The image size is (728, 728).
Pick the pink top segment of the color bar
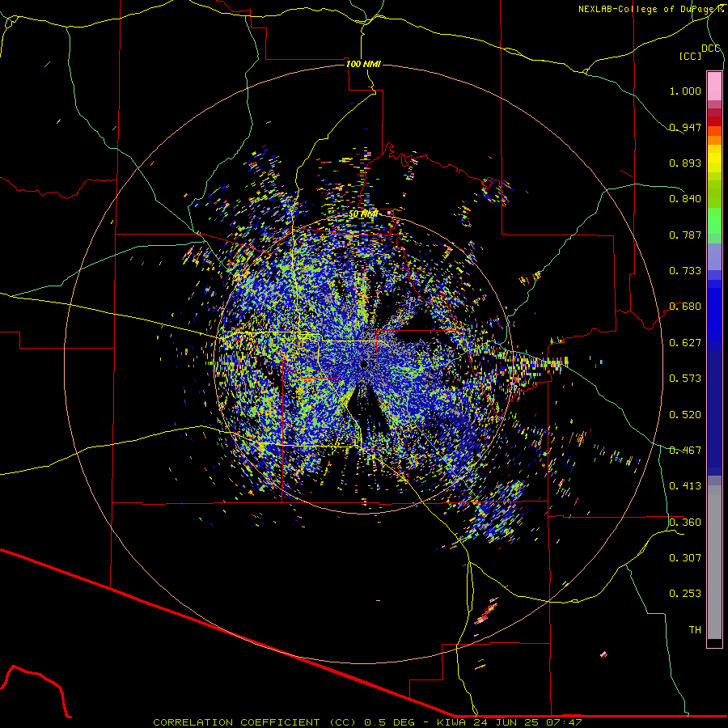point(714,87)
